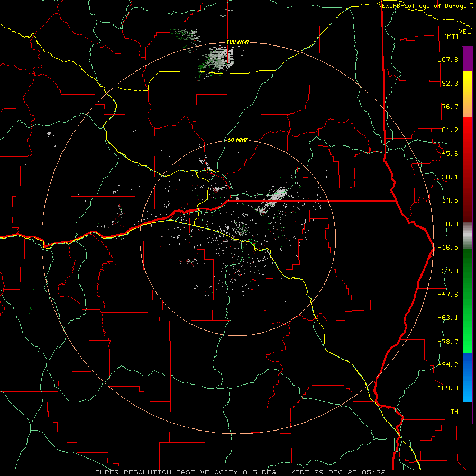476x476 pixels.
Task: Pick the gray segment of the velocity color bar
Action: pyautogui.click(x=467, y=235)
